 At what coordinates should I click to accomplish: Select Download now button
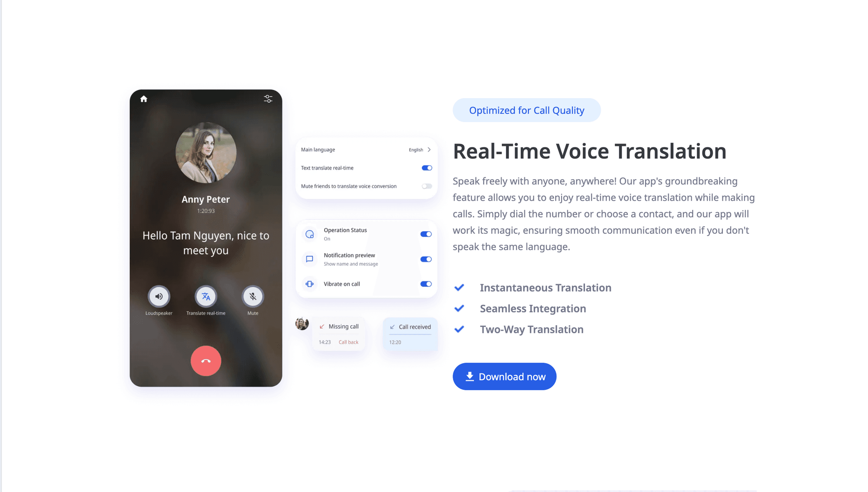coord(505,376)
